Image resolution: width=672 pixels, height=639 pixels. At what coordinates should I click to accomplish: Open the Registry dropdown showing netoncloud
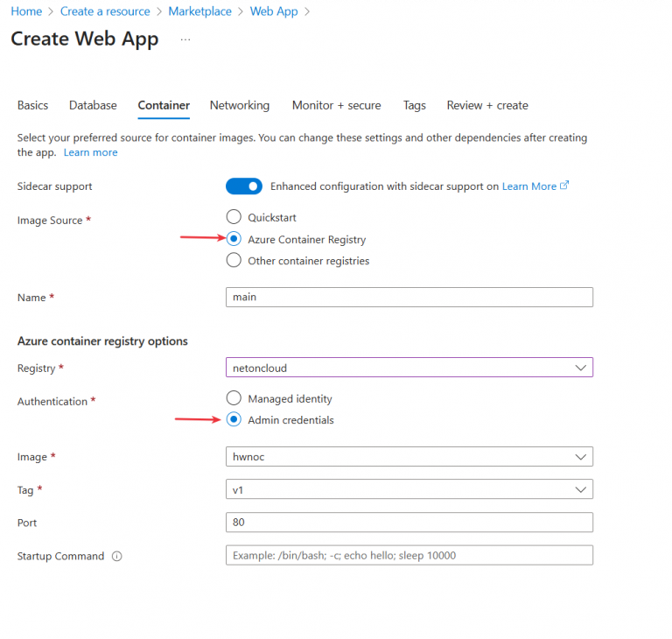tap(409, 368)
